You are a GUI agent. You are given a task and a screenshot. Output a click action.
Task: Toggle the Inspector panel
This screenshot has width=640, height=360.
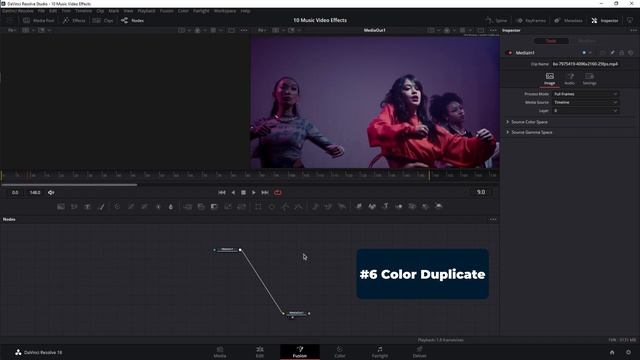(605, 20)
